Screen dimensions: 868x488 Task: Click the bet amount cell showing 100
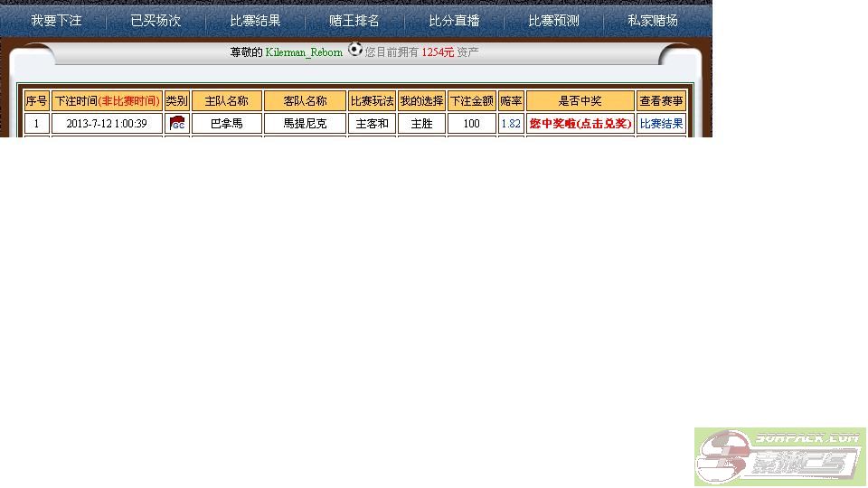tap(471, 124)
